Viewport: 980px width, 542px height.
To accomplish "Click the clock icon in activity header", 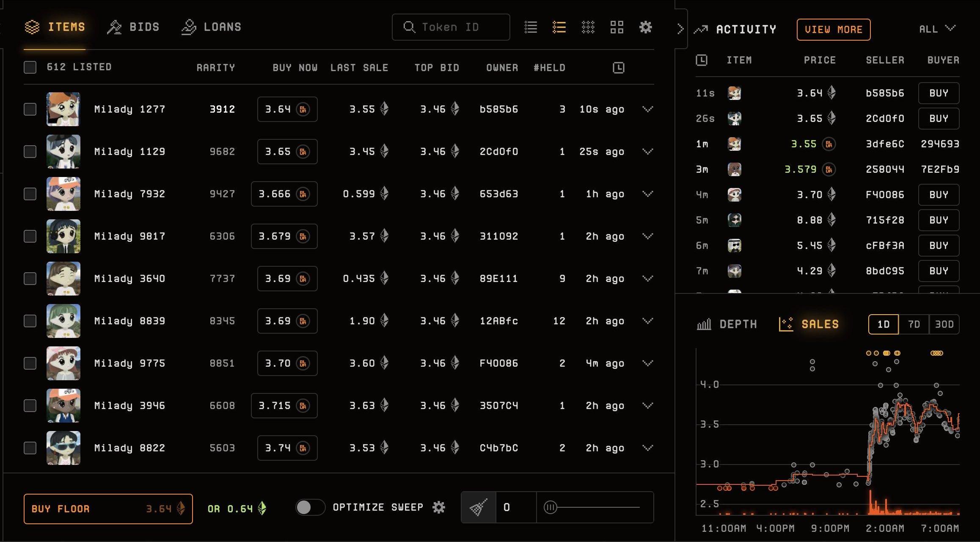I will [702, 60].
